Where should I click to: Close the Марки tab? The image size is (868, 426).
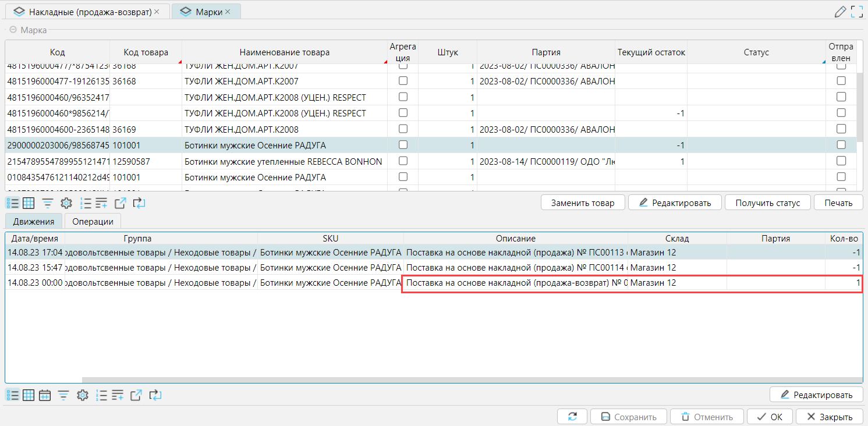tap(228, 12)
